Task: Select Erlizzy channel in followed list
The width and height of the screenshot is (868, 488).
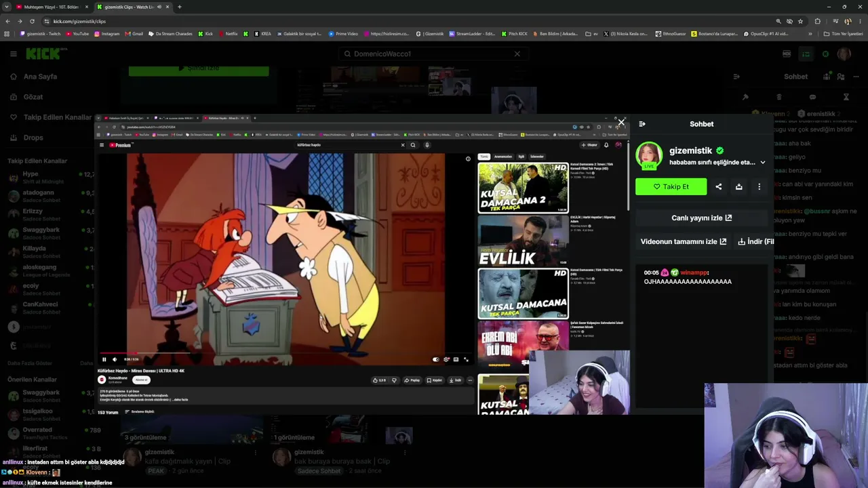Action: click(49, 214)
